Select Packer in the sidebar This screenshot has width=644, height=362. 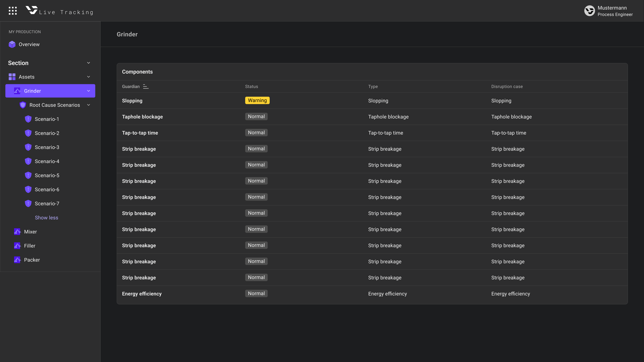tap(50, 260)
